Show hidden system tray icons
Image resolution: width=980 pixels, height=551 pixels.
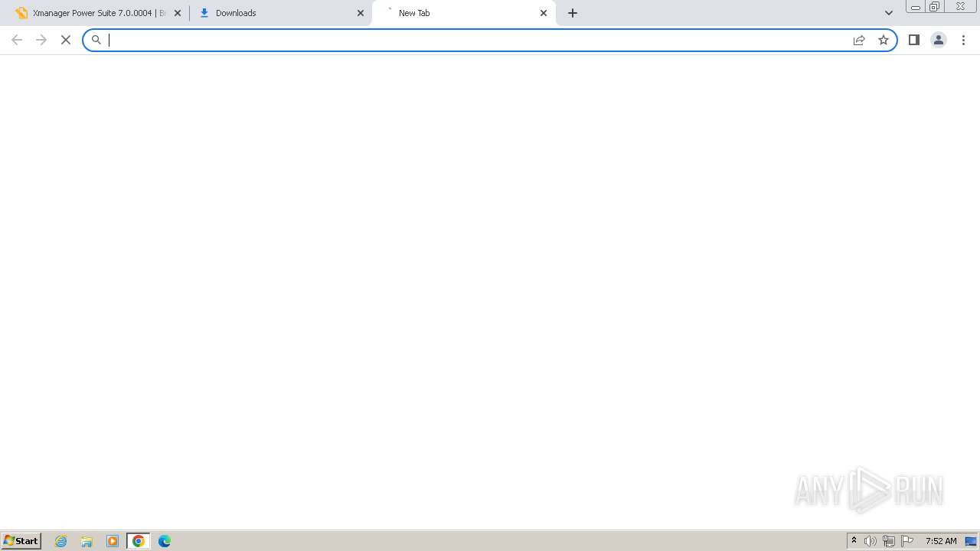(x=854, y=541)
